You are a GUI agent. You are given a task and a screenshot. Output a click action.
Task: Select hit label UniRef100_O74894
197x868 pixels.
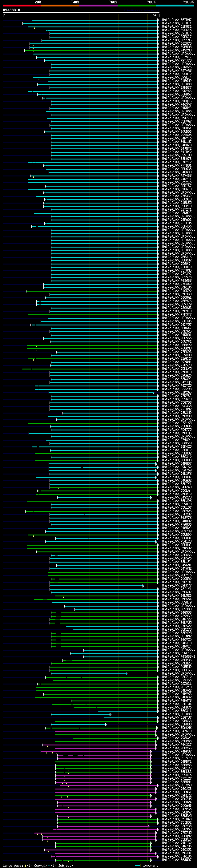click(177, 440)
